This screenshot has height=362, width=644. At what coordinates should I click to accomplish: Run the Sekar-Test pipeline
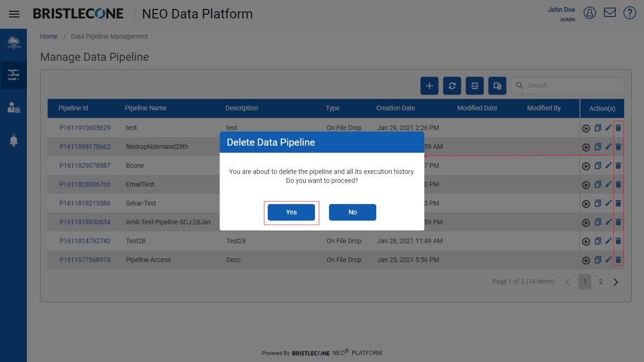[586, 204]
